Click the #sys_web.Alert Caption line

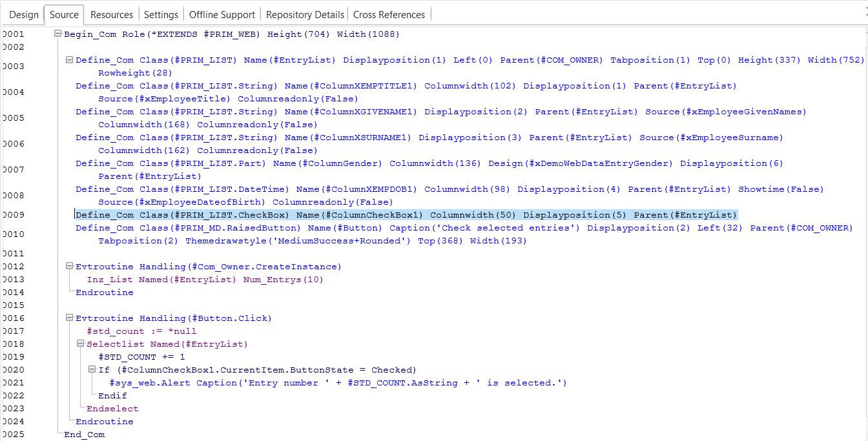pos(258,382)
